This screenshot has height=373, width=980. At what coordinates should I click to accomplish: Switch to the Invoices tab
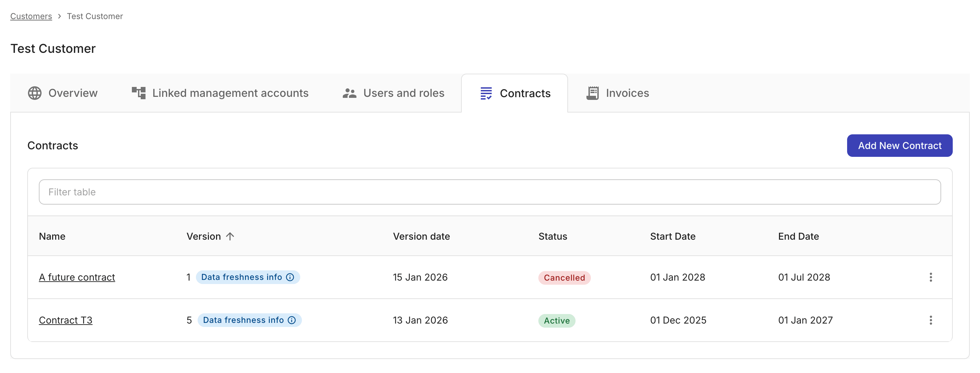click(x=627, y=93)
